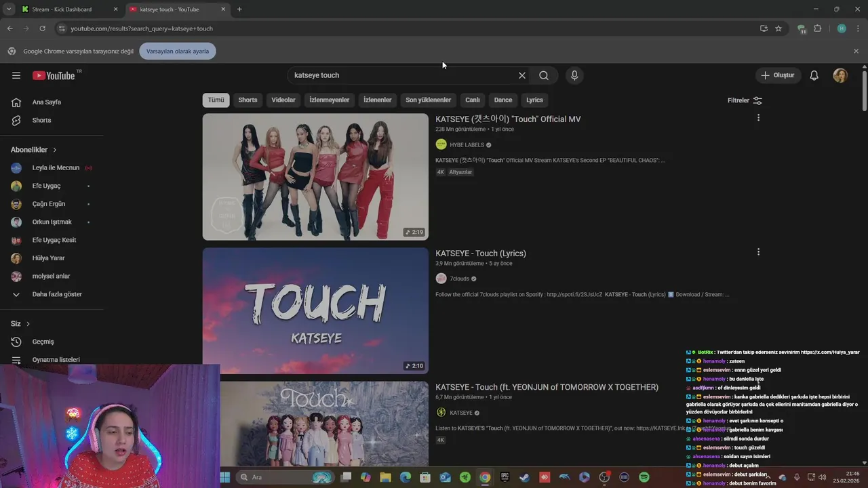Open Touch ft. YEONJUN video title
The height and width of the screenshot is (488, 868).
(547, 387)
